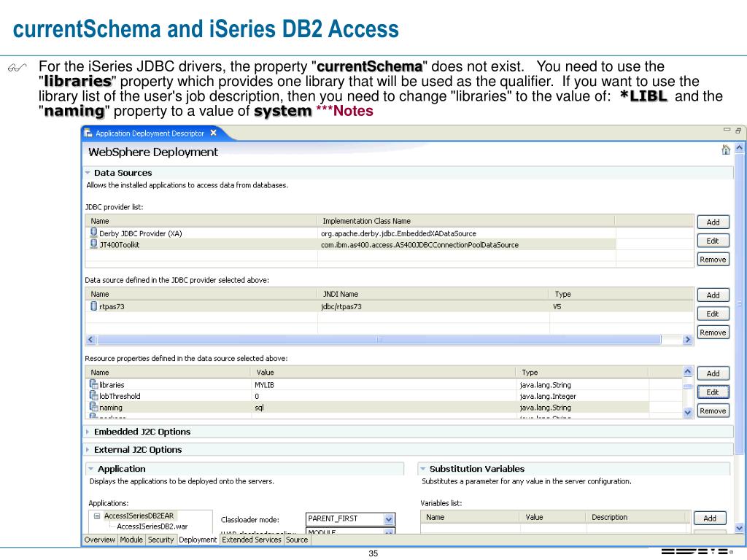747x560 pixels.
Task: Click the libraries property icon
Action: coord(94,384)
